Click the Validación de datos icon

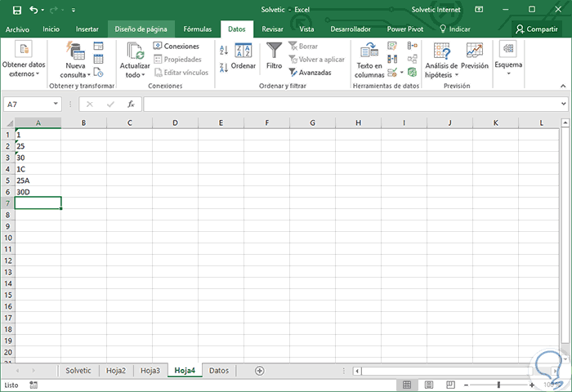coord(392,72)
